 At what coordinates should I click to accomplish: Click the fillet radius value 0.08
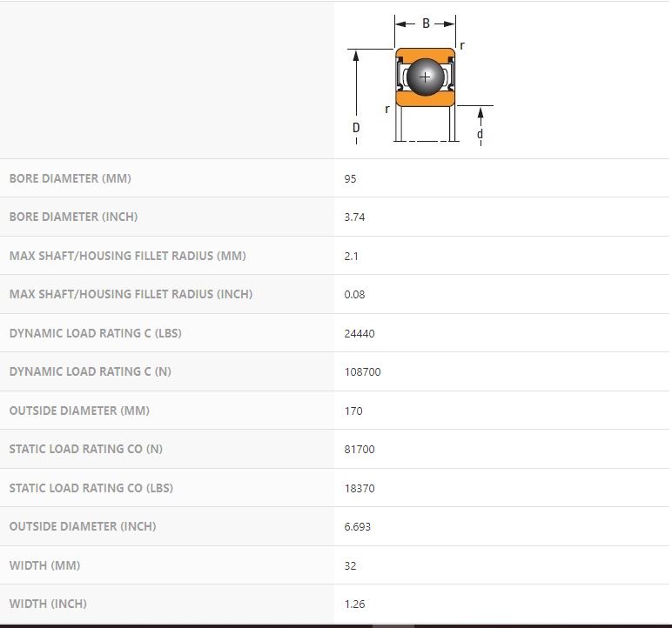tap(354, 294)
